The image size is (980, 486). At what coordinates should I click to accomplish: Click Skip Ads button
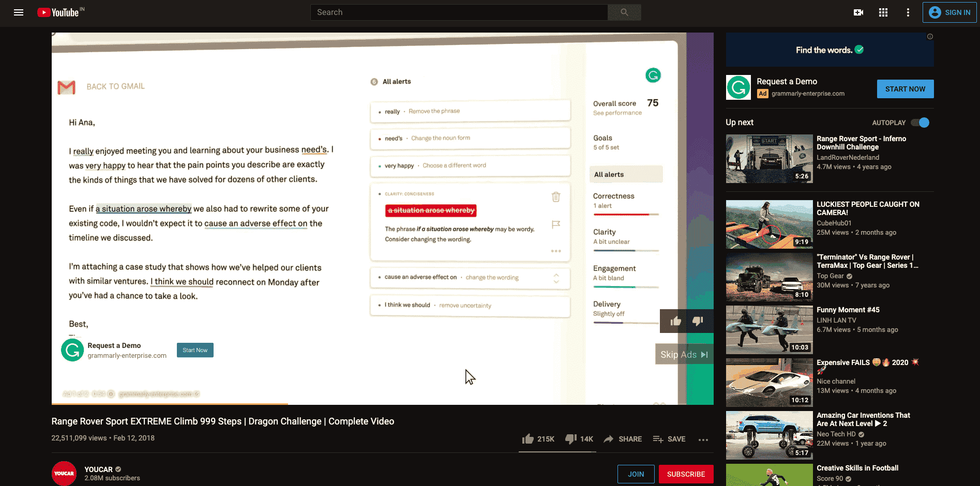684,355
